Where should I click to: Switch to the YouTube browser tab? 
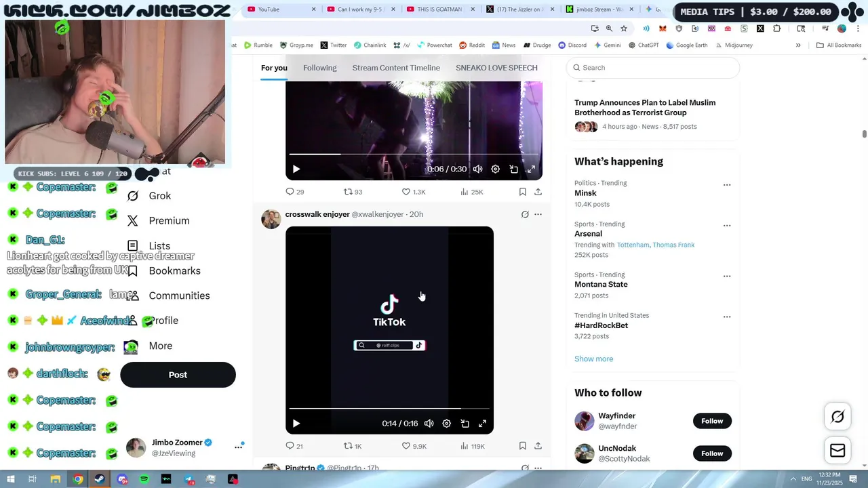[277, 9]
